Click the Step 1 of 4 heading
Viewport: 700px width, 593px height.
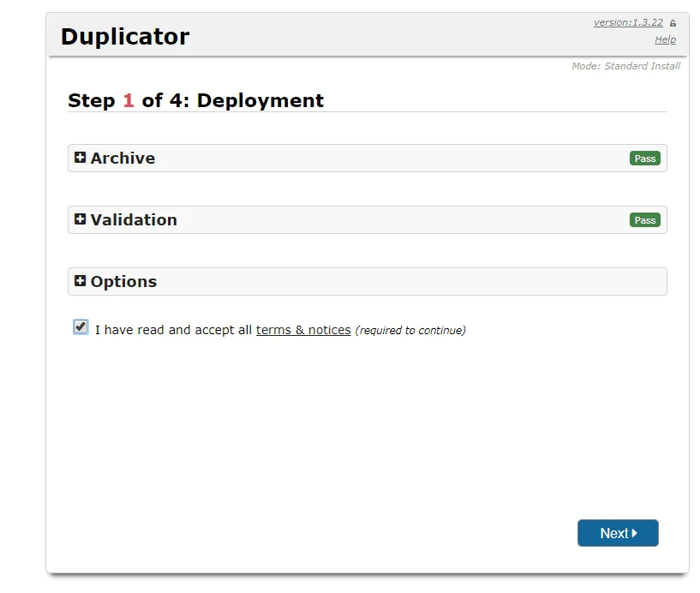[195, 100]
